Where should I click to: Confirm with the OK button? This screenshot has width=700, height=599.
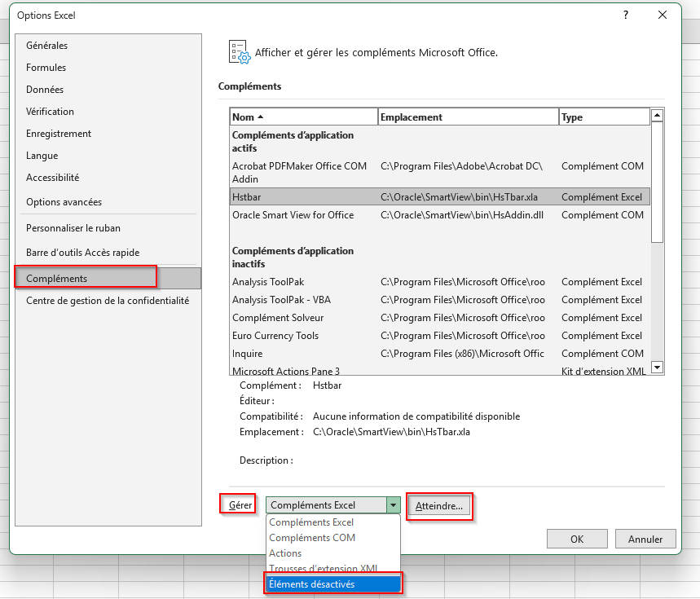(577, 539)
